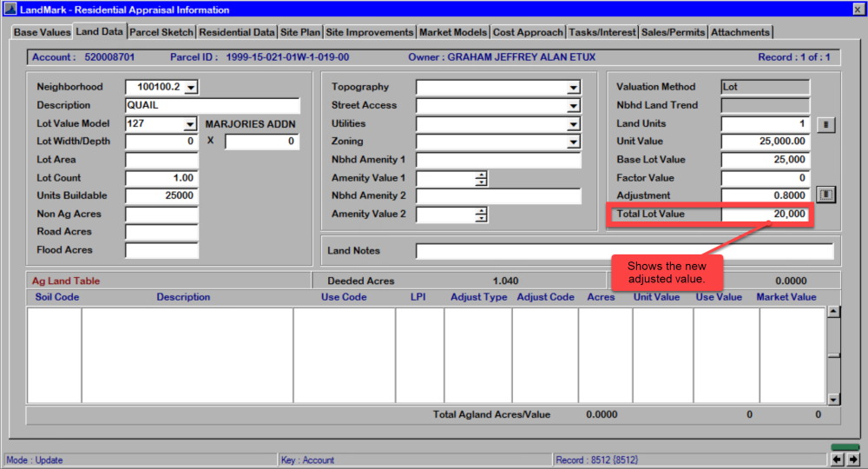868x469 pixels.
Task: Click the Nbhd Land Trend field
Action: click(x=765, y=105)
